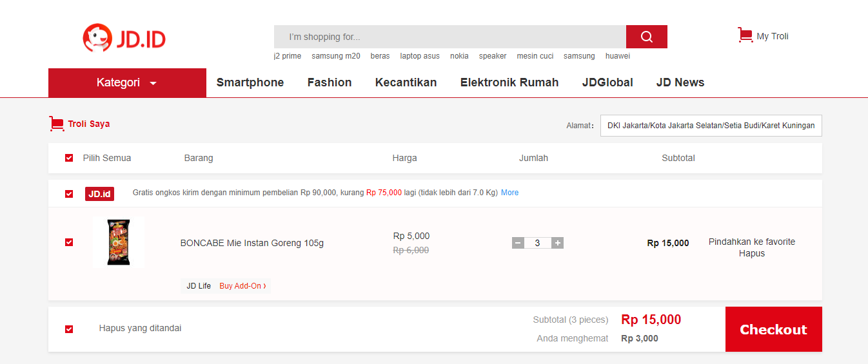Go to Elektronik Rumah category
868x364 pixels.
point(509,82)
